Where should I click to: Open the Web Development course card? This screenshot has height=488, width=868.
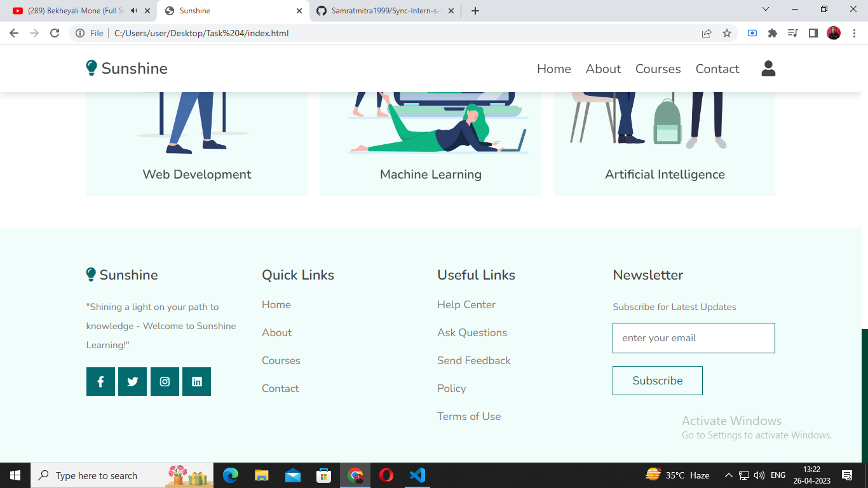tap(197, 144)
